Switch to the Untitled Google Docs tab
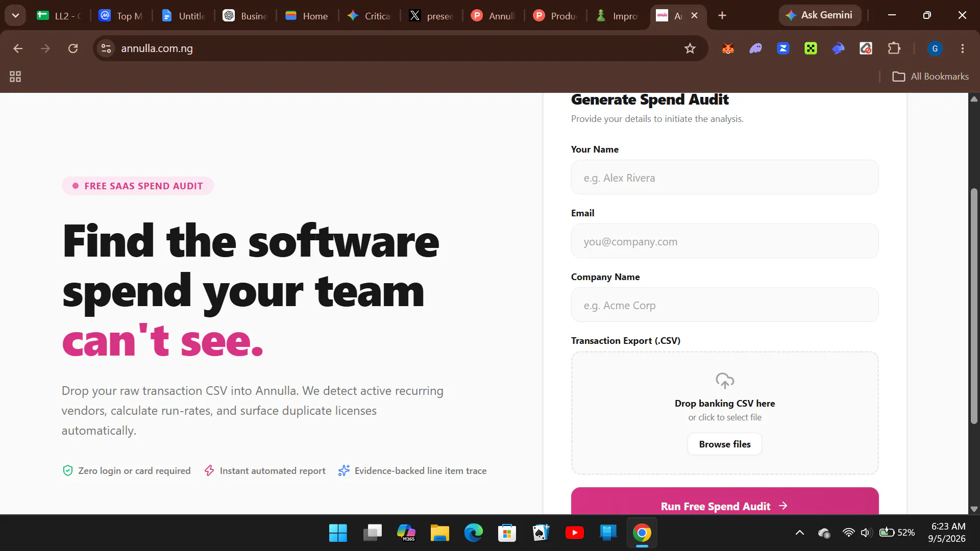 tap(183, 16)
